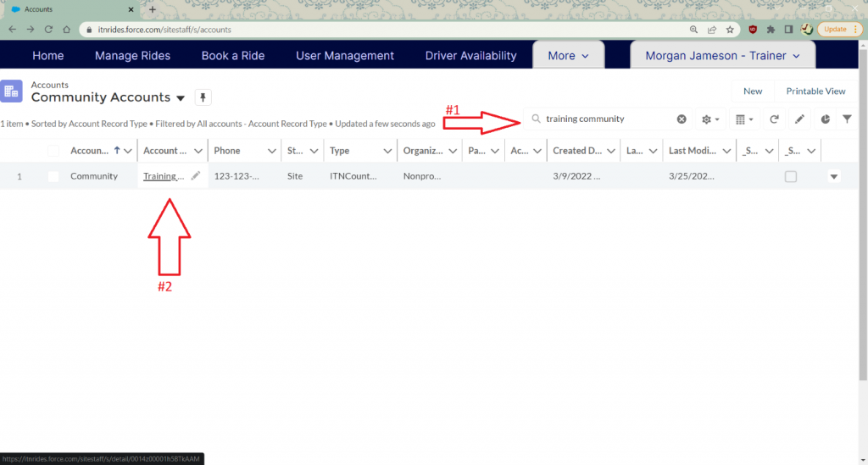Open list view controls gear menu

(710, 119)
